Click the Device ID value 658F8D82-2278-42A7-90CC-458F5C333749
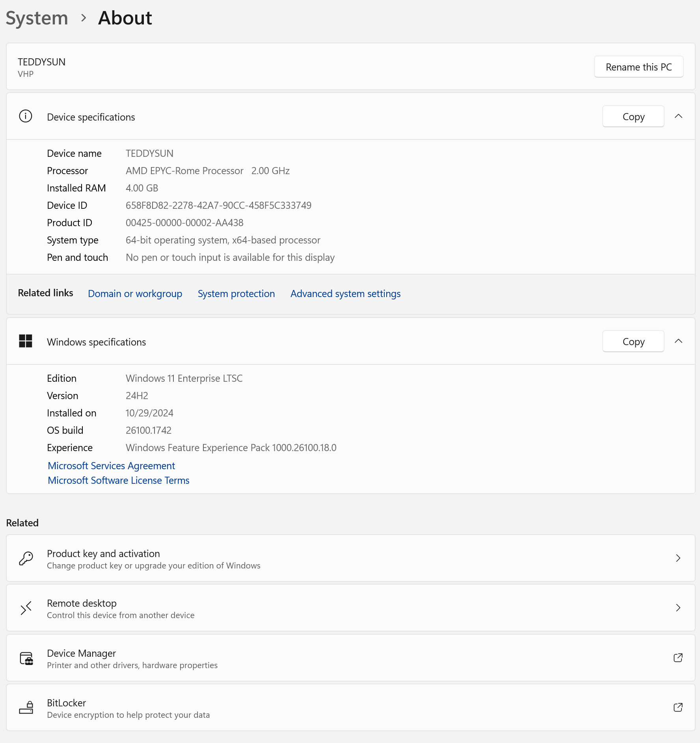Screen dimensions: 700x743 [218, 206]
